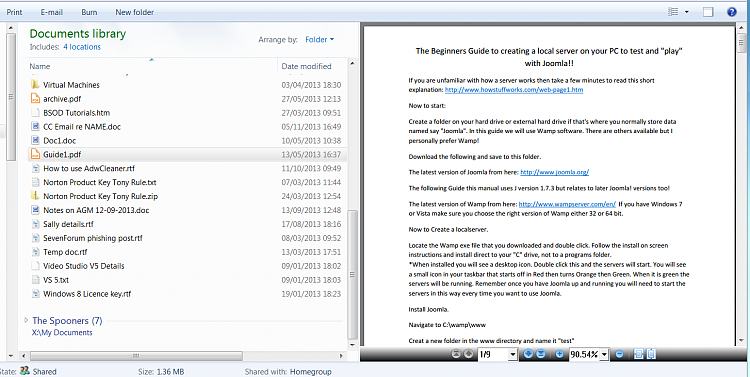Viewport: 750px width, 377px height.
Task: Click the page number field showing 1/9
Action: 493,355
